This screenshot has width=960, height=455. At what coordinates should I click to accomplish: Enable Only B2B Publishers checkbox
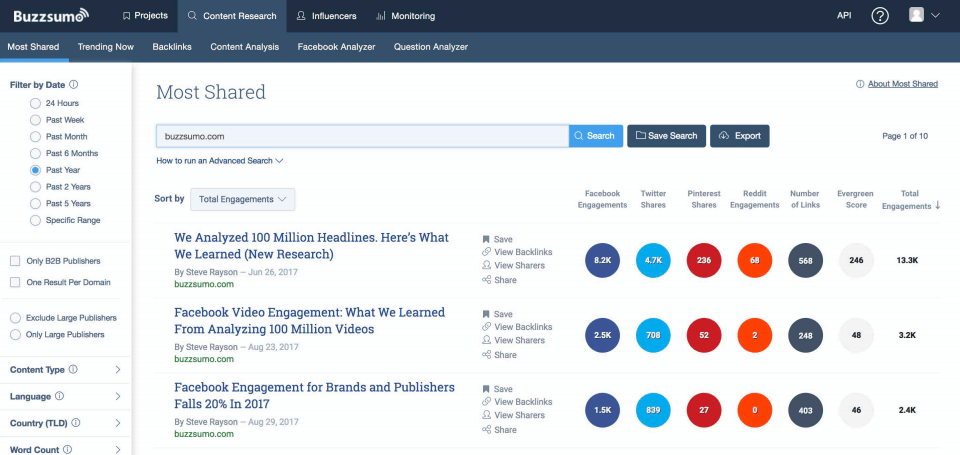15,261
